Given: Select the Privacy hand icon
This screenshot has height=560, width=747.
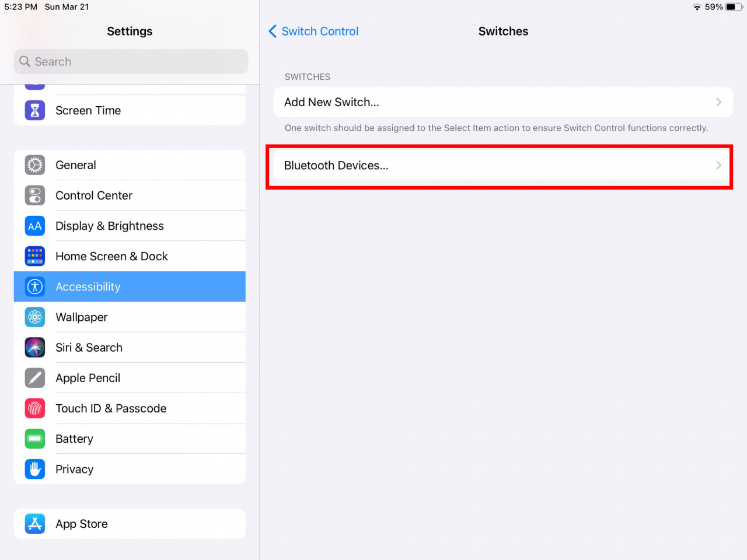Looking at the screenshot, I should 34,468.
